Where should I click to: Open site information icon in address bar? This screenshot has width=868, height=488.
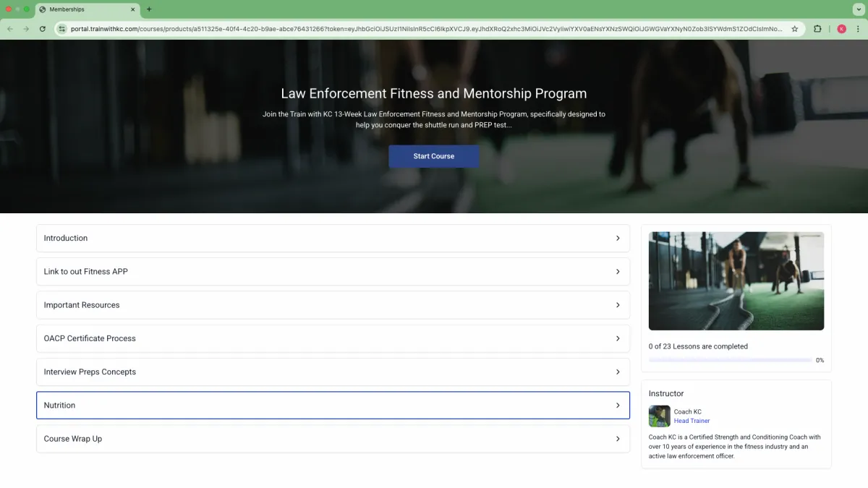(x=62, y=29)
